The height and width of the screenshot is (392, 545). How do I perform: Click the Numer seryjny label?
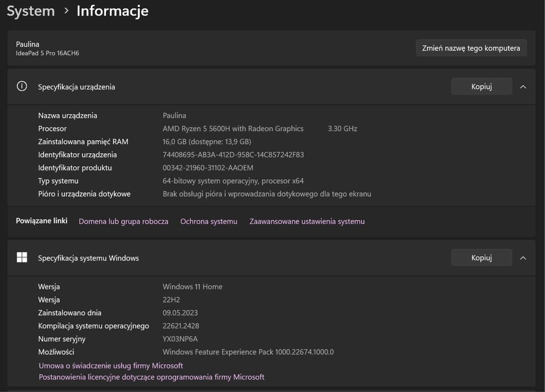(62, 339)
